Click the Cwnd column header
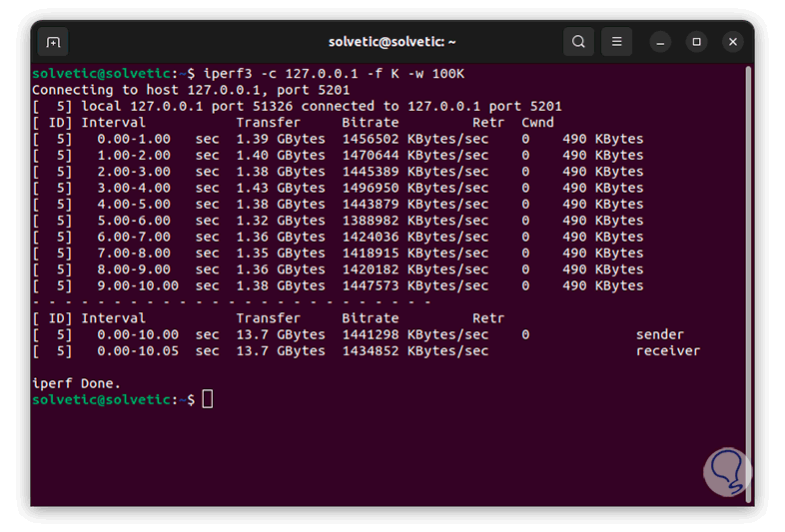 (x=537, y=123)
